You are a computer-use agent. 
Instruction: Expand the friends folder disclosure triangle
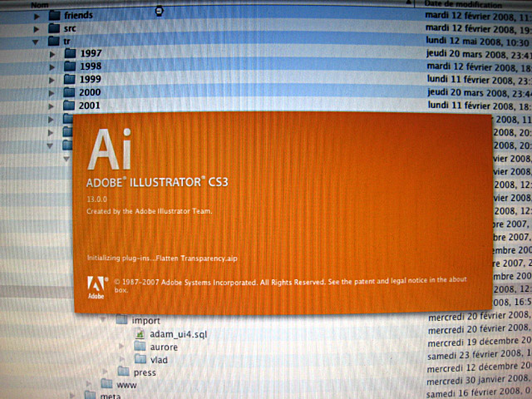37,17
